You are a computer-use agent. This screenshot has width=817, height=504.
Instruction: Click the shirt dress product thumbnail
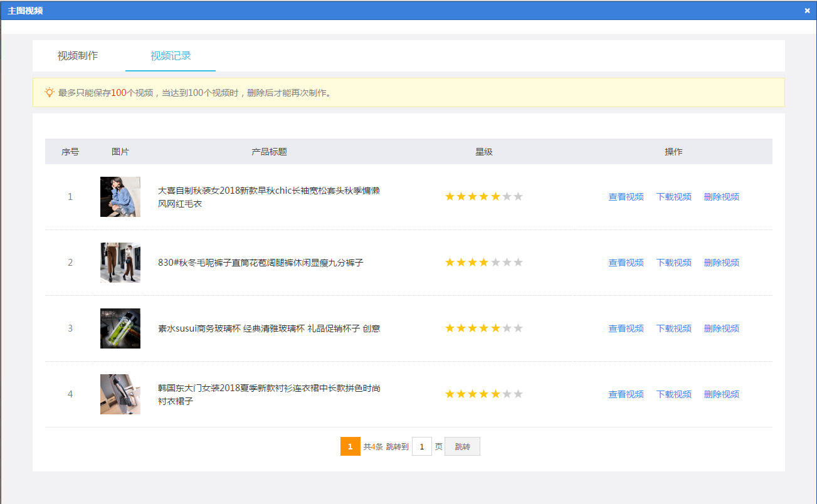[x=120, y=394]
